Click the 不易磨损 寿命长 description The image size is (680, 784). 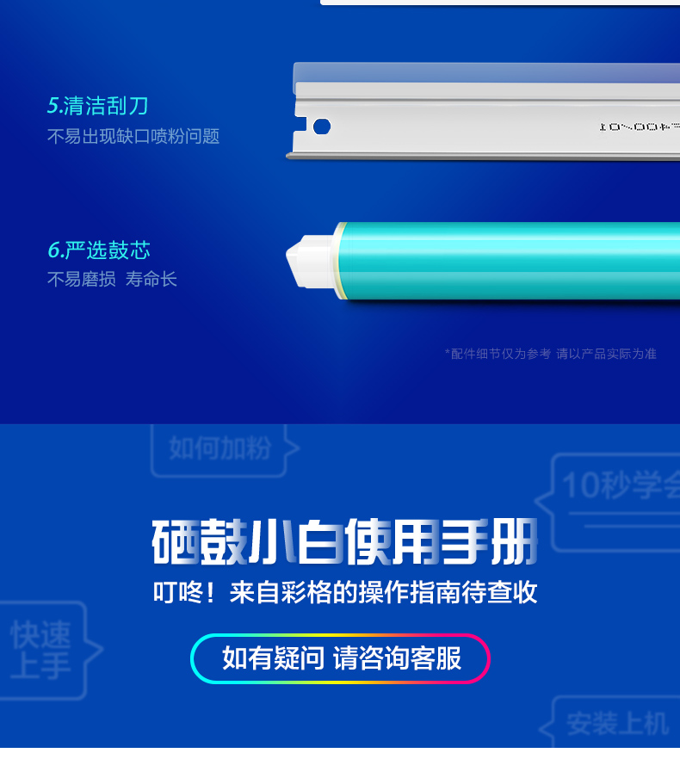(x=112, y=279)
